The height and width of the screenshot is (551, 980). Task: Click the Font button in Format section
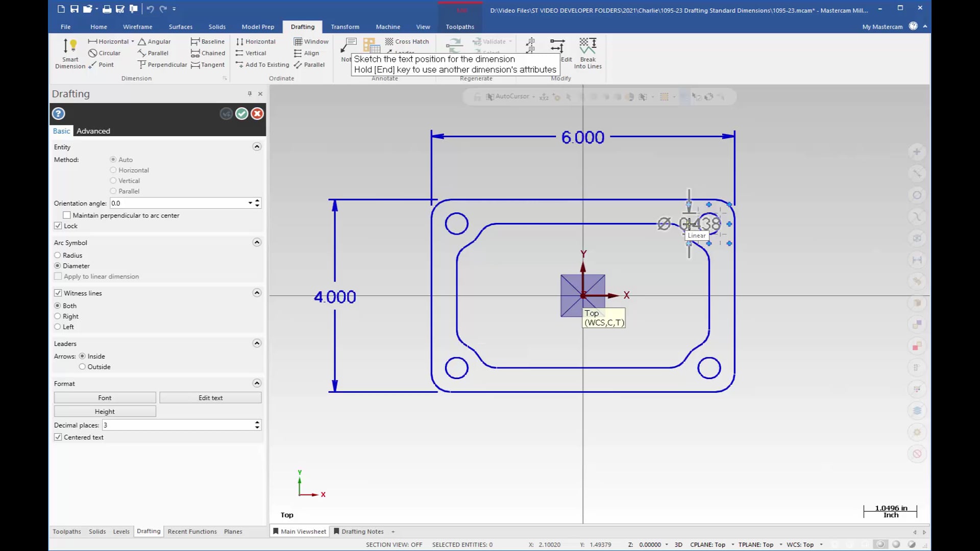(104, 397)
